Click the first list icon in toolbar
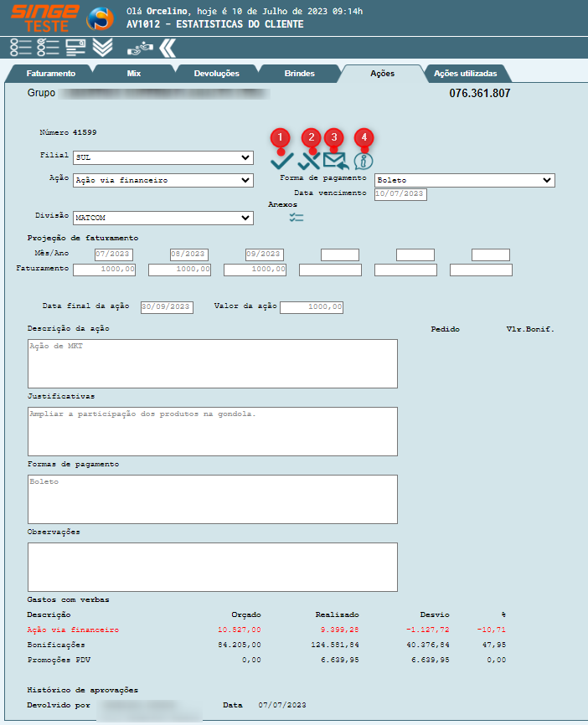Viewport: 588px width, 725px height. [x=20, y=48]
